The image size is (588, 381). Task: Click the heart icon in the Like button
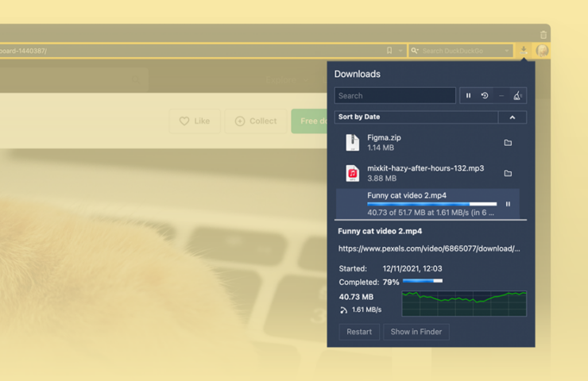pyautogui.click(x=184, y=121)
